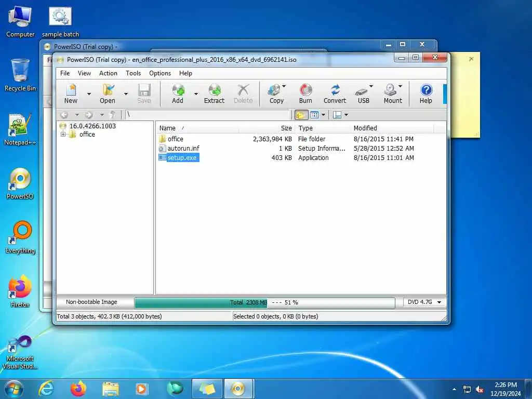This screenshot has width=532, height=399.
Task: Open the Notepad++ desktop shortcut
Action: [20, 129]
